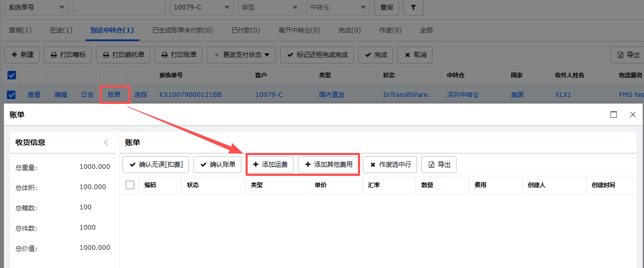Open the 追踪 link in order row
This screenshot has height=268, width=644.
pyautogui.click(x=141, y=95)
